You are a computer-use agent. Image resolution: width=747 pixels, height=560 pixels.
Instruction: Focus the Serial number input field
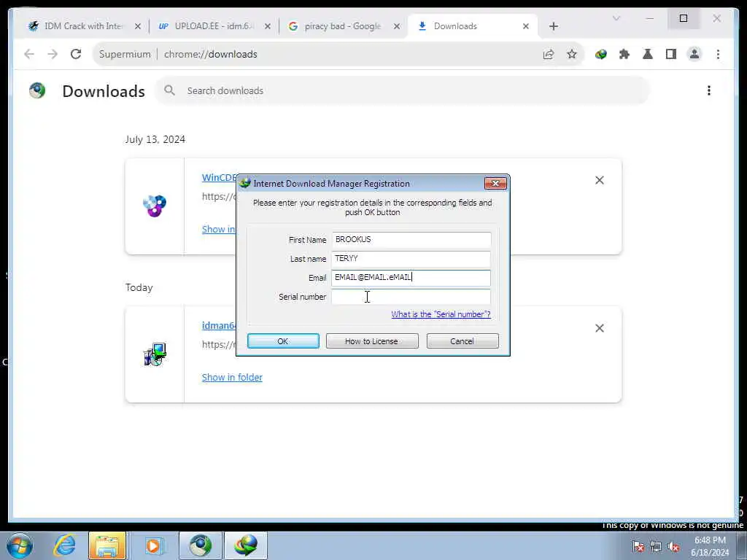pyautogui.click(x=411, y=297)
